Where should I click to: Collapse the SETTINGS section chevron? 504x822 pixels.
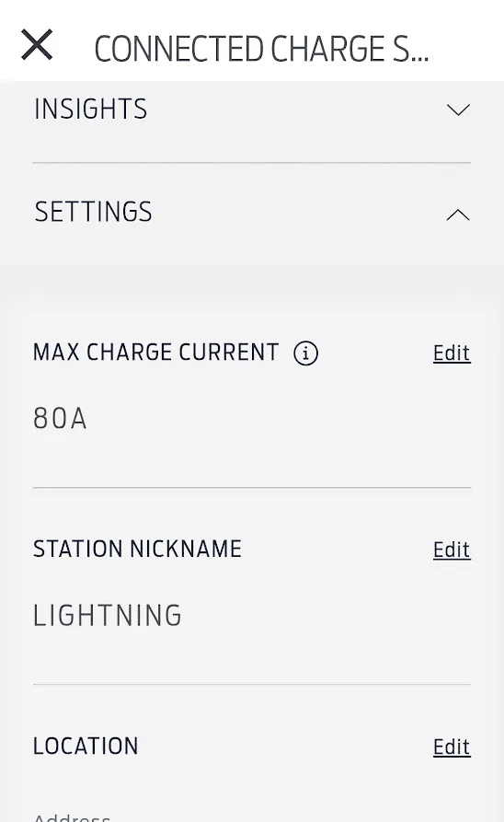coord(458,214)
